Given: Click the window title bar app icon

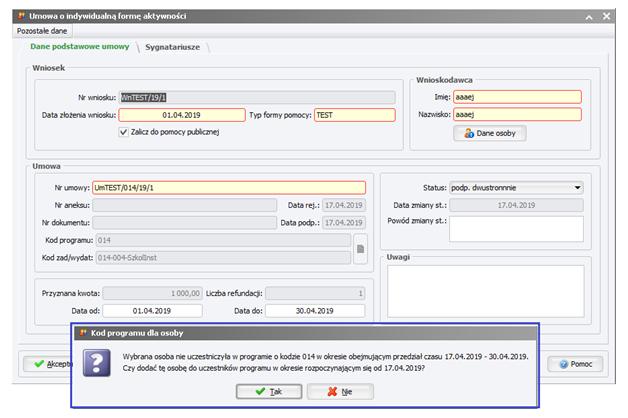Looking at the screenshot, I should pos(22,16).
